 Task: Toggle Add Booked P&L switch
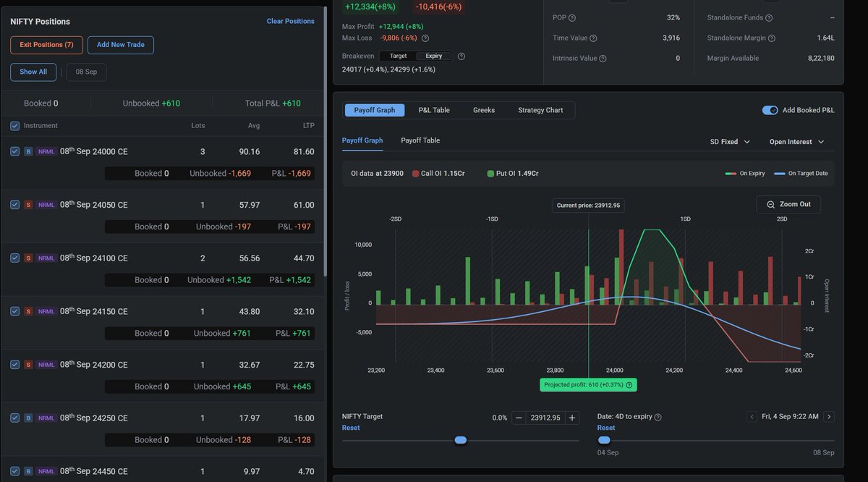[x=770, y=110]
